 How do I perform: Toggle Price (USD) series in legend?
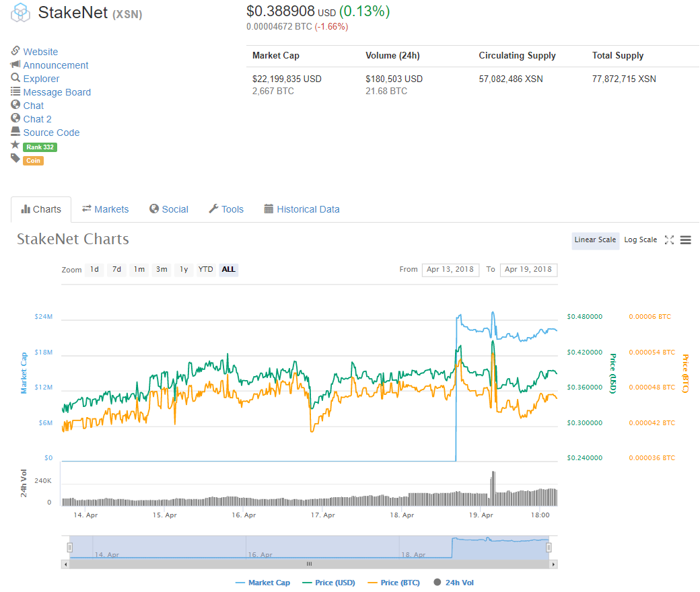point(328,583)
